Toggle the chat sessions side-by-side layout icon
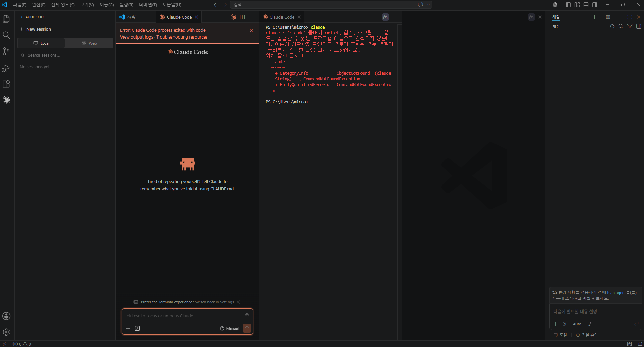The height and width of the screenshot is (347, 644). tap(639, 26)
